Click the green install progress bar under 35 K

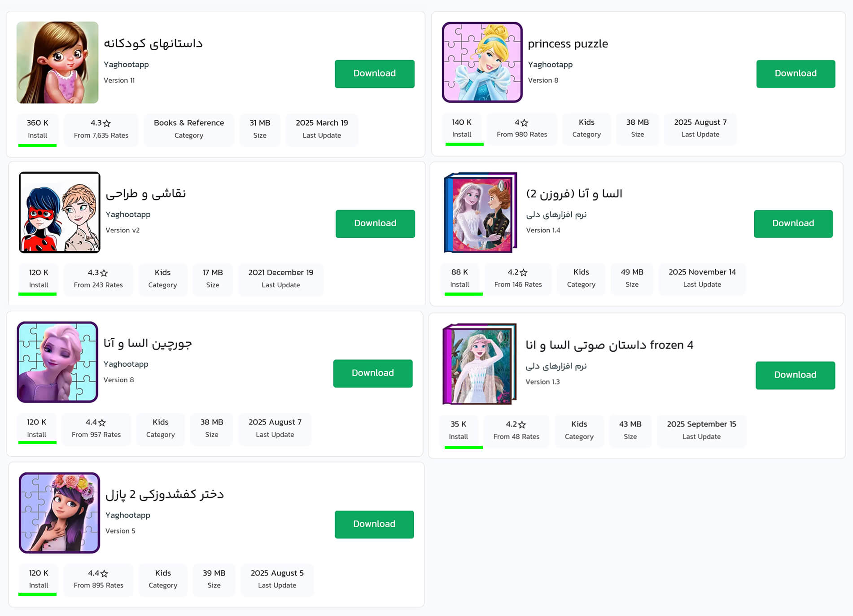pyautogui.click(x=463, y=447)
